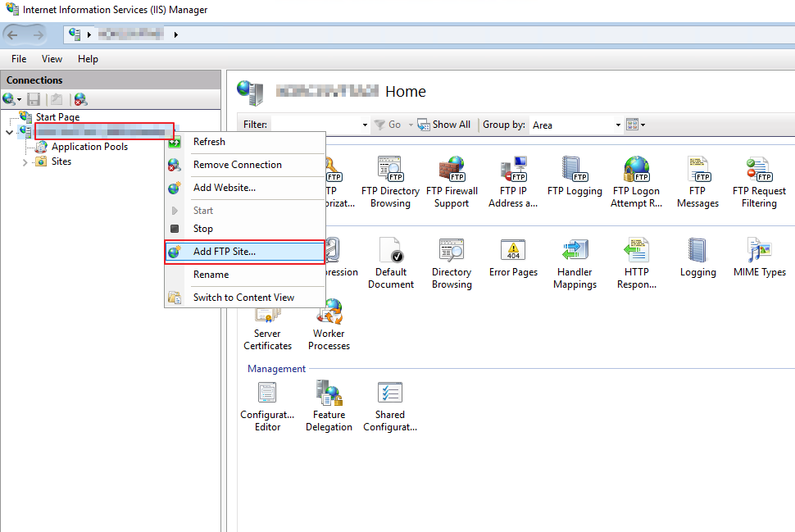Collapse the Management section heading
Image resolution: width=795 pixels, height=532 pixels.
pos(276,369)
